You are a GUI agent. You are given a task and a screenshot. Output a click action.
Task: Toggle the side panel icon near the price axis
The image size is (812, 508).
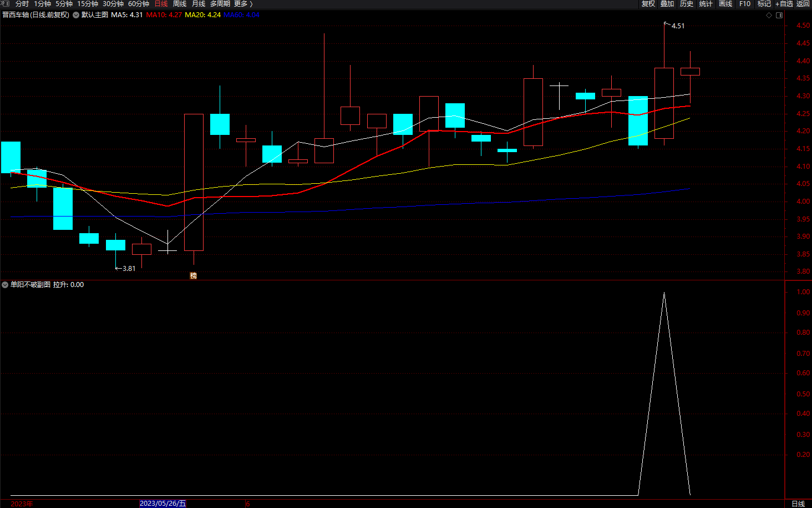[779, 15]
